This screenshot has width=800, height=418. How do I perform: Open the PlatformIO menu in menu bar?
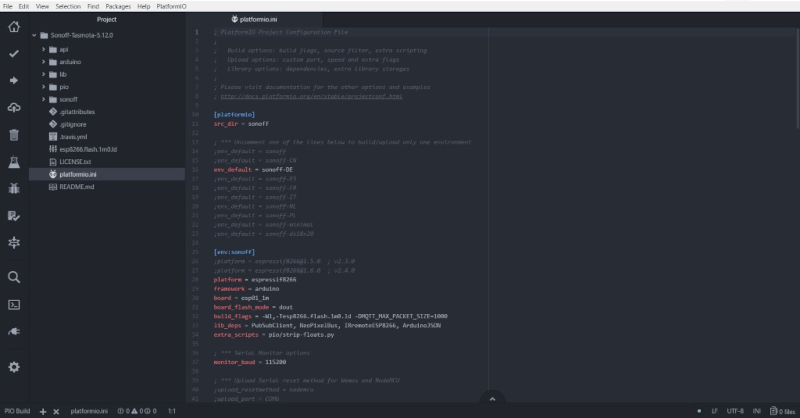(168, 6)
